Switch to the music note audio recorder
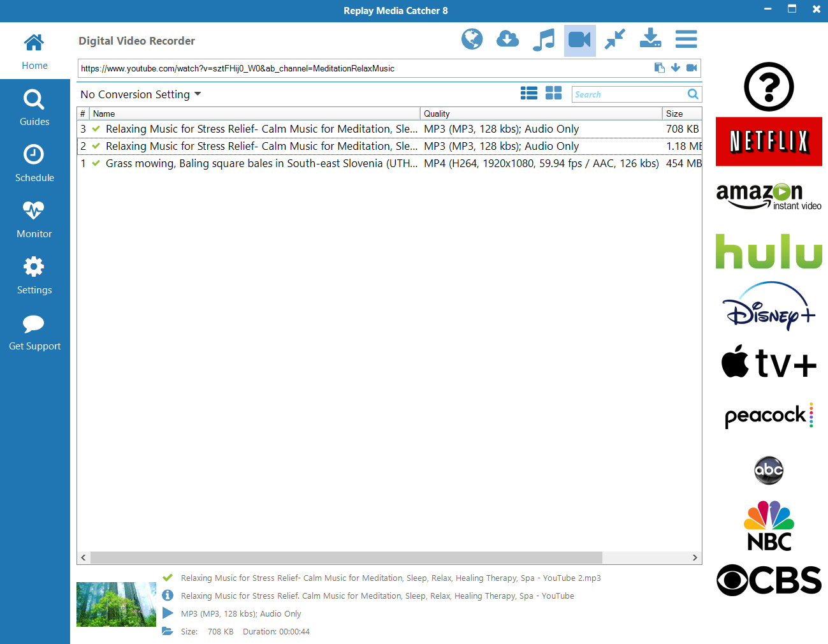 point(544,40)
